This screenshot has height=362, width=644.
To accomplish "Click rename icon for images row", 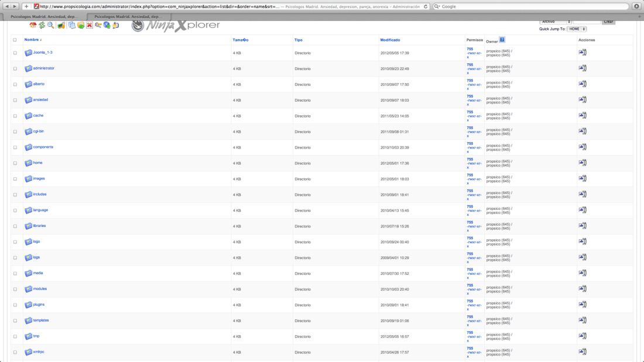I will (x=583, y=178).
